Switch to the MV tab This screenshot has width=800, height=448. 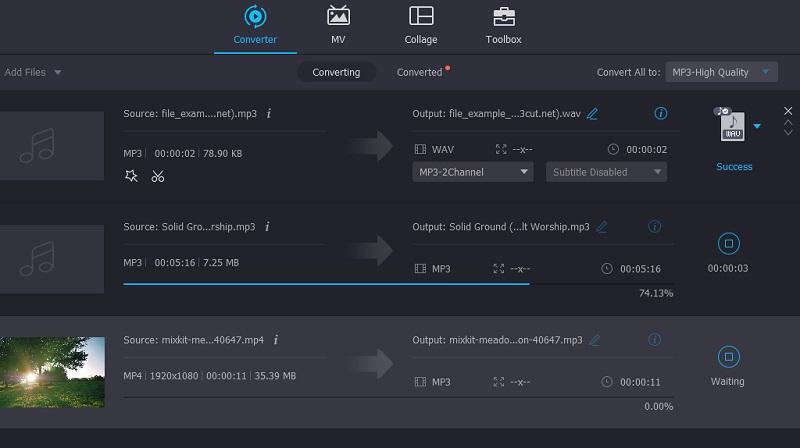tap(338, 25)
